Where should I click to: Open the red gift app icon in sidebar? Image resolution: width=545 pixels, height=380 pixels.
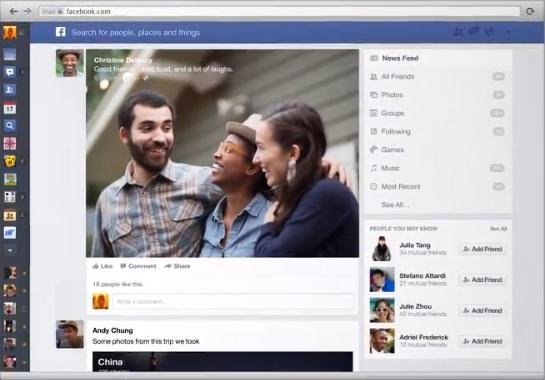point(10,143)
